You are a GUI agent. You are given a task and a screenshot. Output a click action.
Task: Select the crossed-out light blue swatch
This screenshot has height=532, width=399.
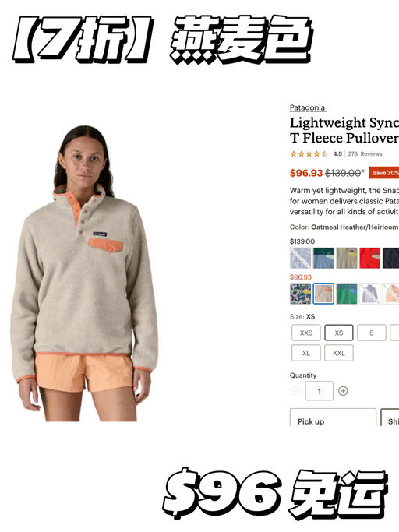[x=300, y=258]
